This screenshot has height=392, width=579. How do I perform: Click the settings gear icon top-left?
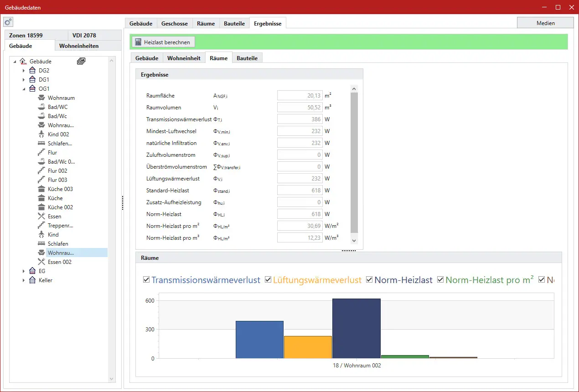click(x=8, y=22)
